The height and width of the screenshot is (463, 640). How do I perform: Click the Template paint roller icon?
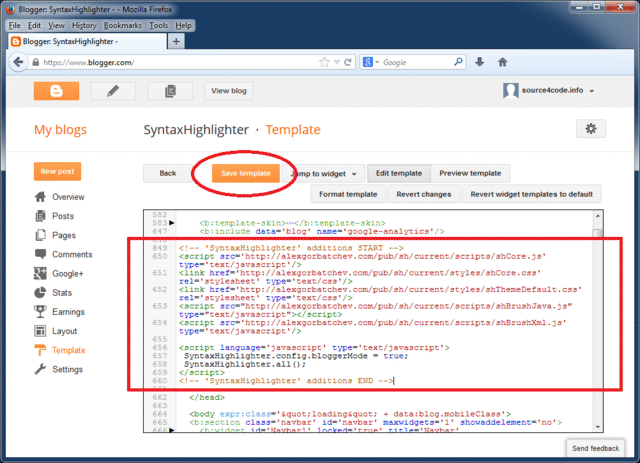click(40, 350)
